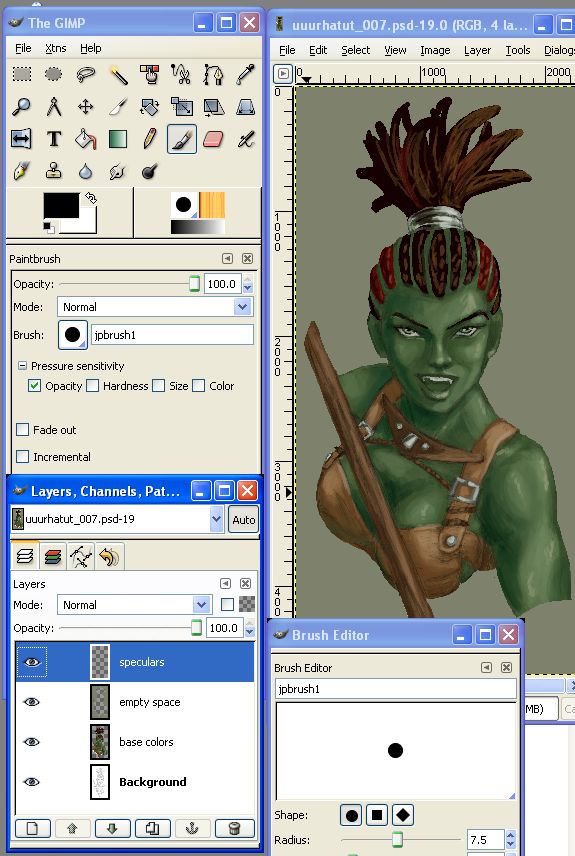Select the Fuzzy Select magic wand tool
Image resolution: width=575 pixels, height=856 pixels.
point(117,74)
